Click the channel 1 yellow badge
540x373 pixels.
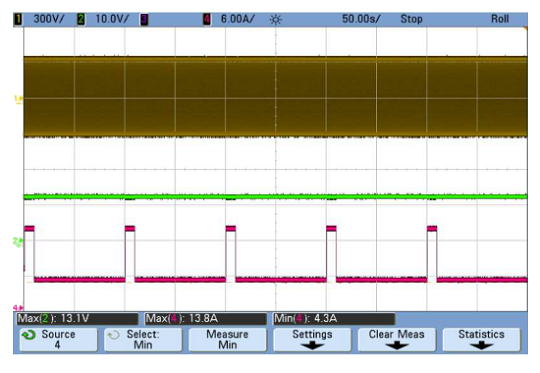[18, 19]
